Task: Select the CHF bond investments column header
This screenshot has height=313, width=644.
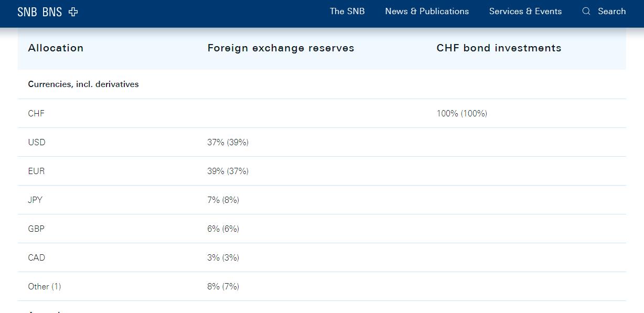Action: click(499, 48)
